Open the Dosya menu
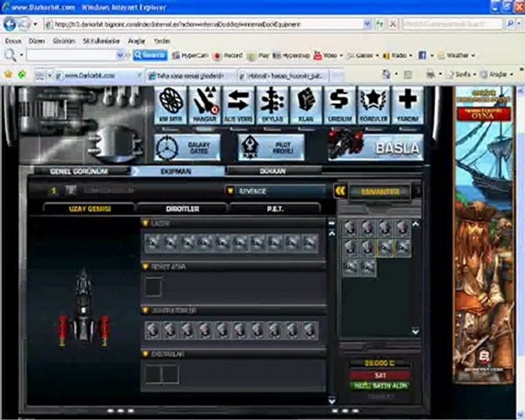The width and height of the screenshot is (525, 420). (13, 41)
